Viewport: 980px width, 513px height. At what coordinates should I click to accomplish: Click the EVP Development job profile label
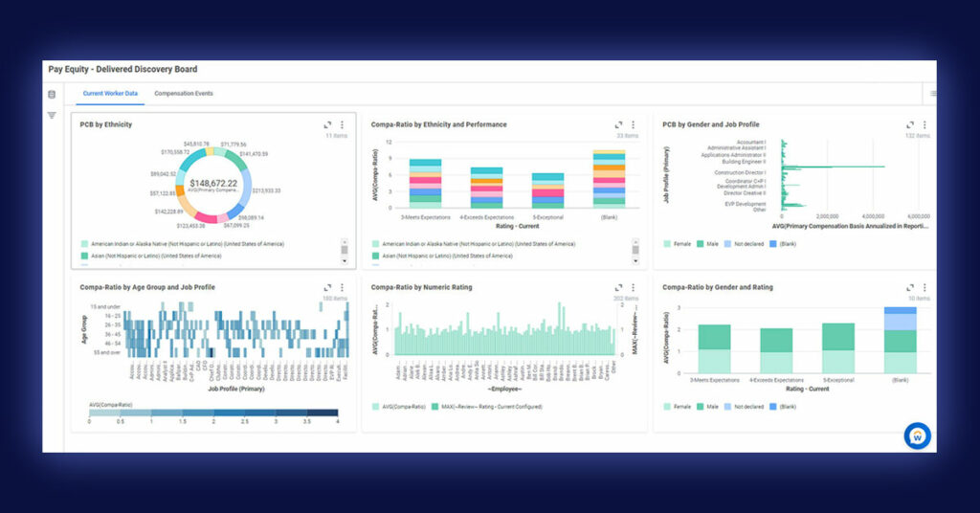pyautogui.click(x=745, y=204)
